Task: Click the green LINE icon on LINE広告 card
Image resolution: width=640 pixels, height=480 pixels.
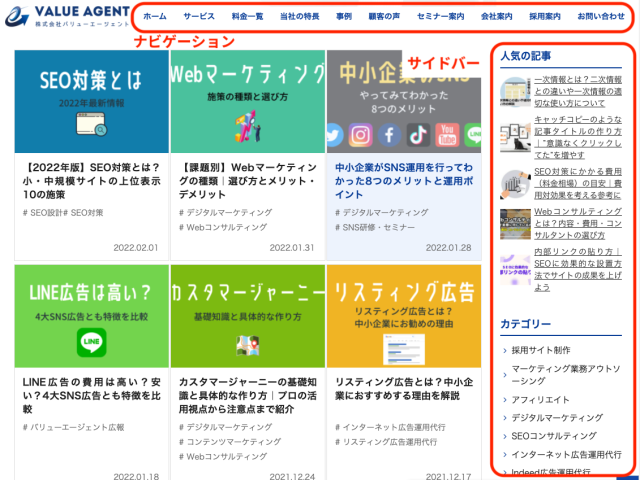Action: 91,342
